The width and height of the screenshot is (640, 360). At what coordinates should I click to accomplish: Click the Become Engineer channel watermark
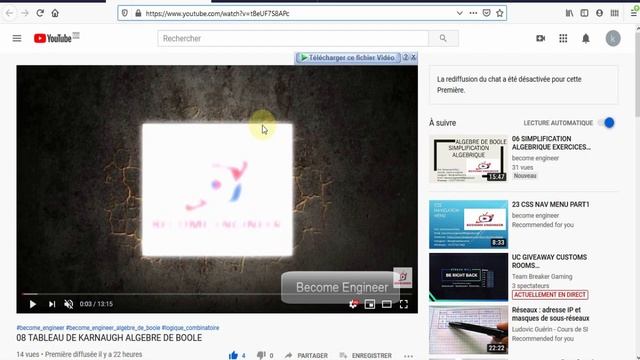coord(402,278)
